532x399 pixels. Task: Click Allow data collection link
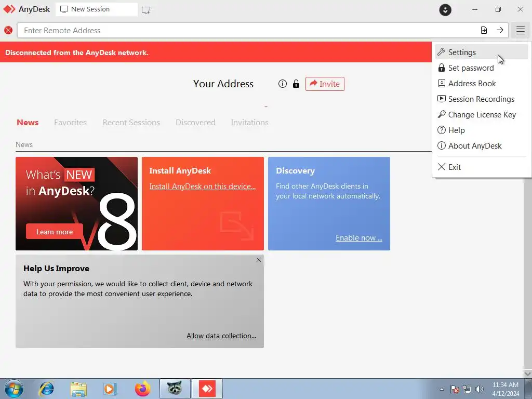coord(221,336)
